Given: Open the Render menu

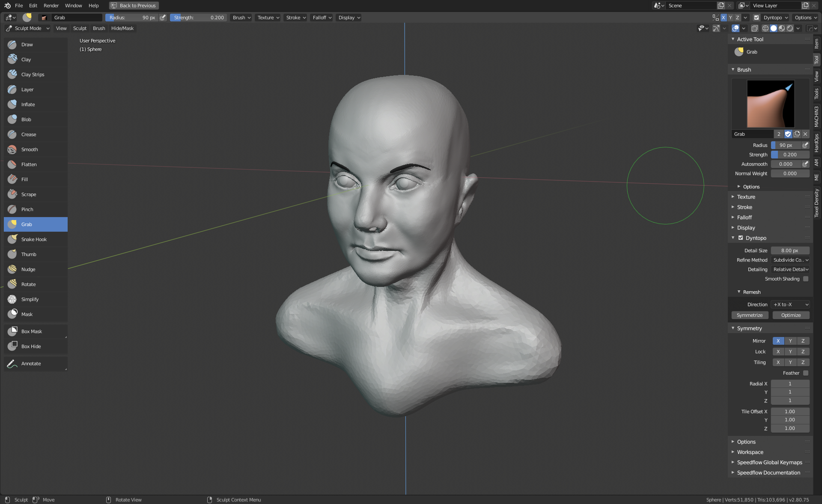Looking at the screenshot, I should click(51, 6).
